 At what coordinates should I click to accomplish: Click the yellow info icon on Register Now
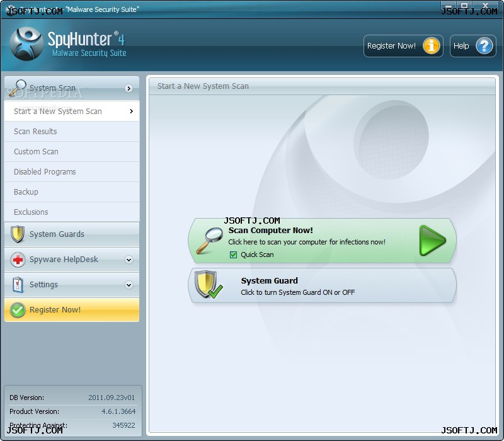tap(432, 46)
